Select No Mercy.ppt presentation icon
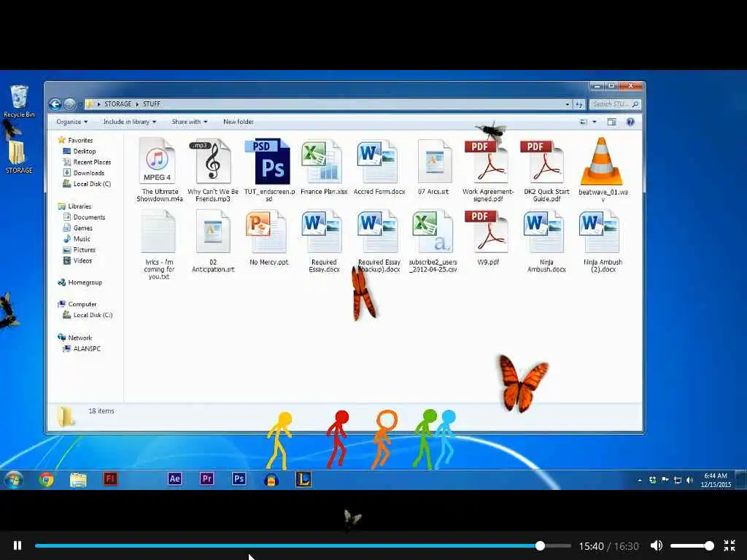 coord(267,231)
